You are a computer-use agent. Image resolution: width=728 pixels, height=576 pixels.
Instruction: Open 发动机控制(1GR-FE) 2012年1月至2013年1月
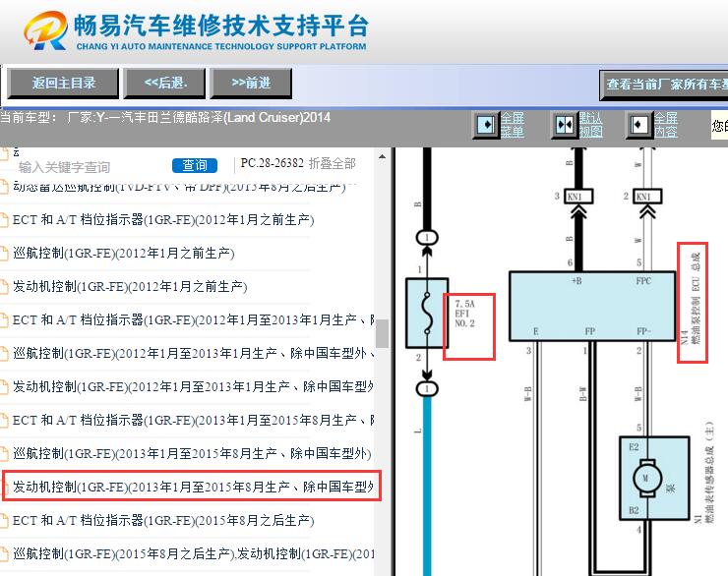click(x=193, y=386)
